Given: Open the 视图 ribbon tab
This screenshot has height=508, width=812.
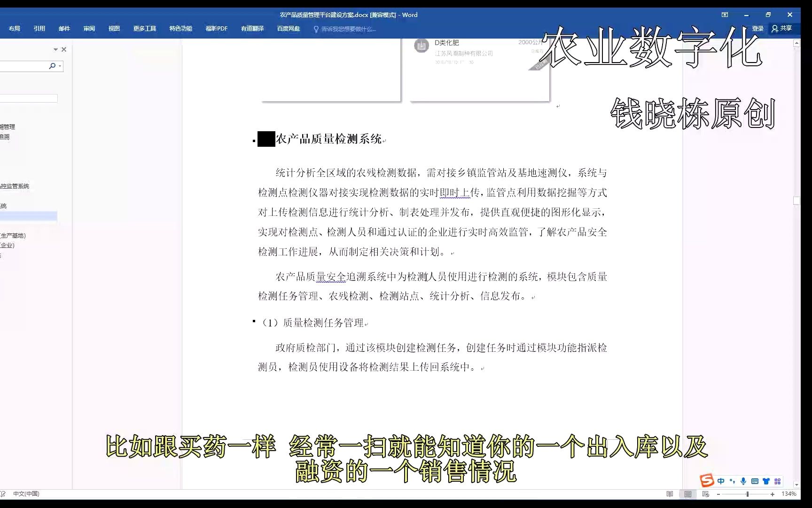Looking at the screenshot, I should (x=114, y=29).
